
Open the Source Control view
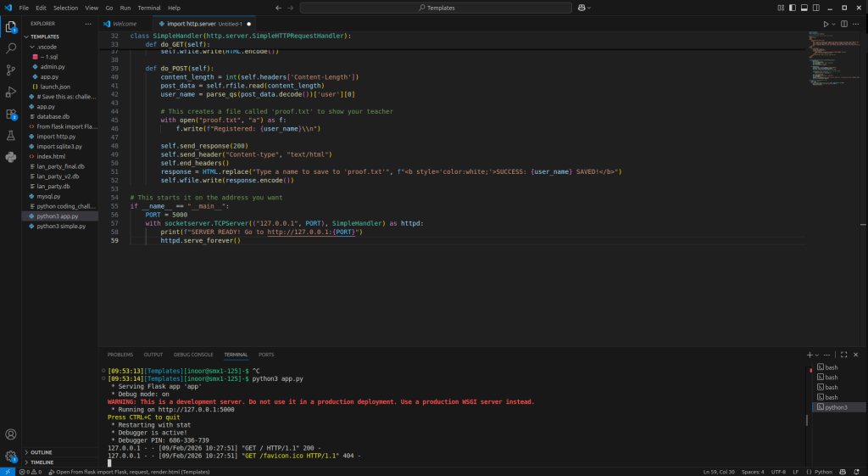pyautogui.click(x=11, y=70)
